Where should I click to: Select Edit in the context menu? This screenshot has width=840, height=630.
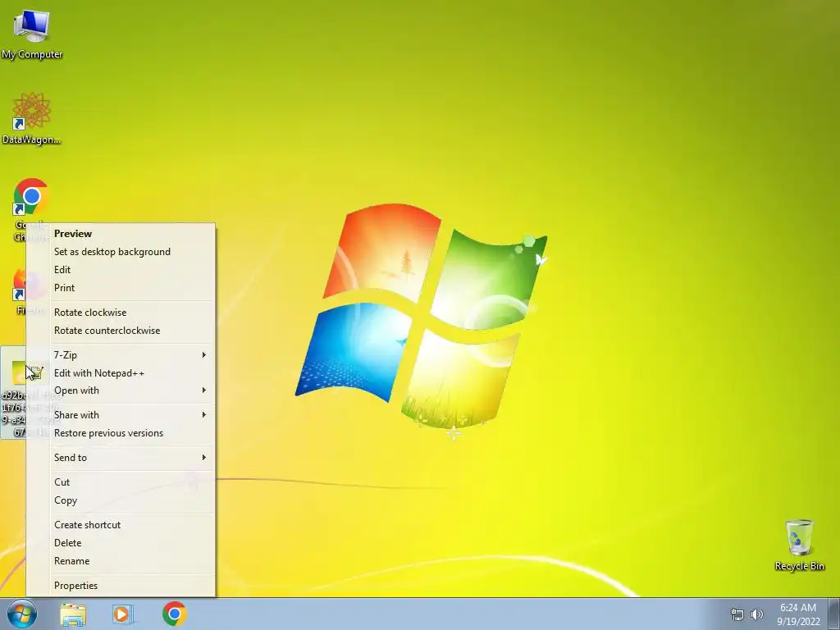tap(121, 269)
